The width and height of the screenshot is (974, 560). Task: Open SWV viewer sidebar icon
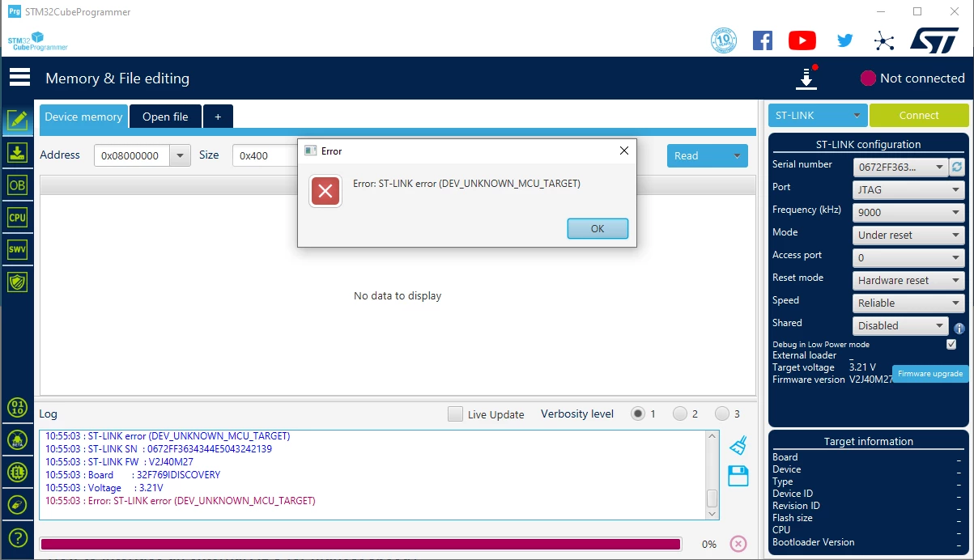tap(18, 249)
